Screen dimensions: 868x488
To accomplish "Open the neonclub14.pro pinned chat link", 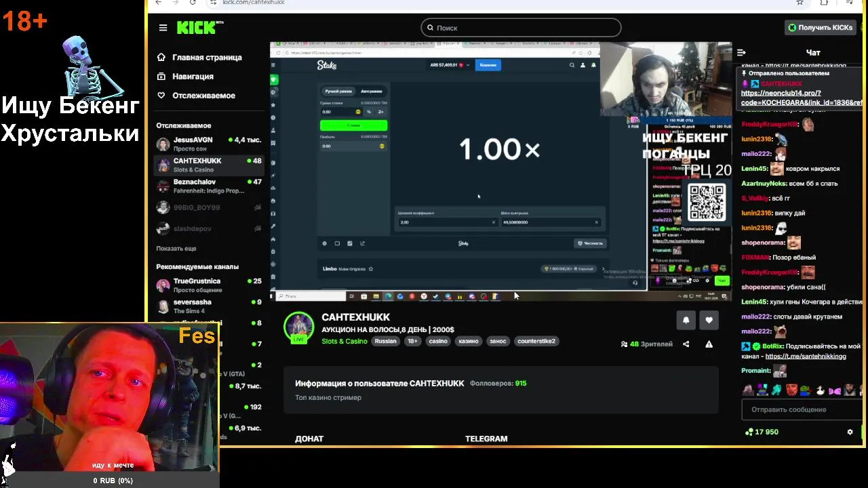I will coord(801,98).
